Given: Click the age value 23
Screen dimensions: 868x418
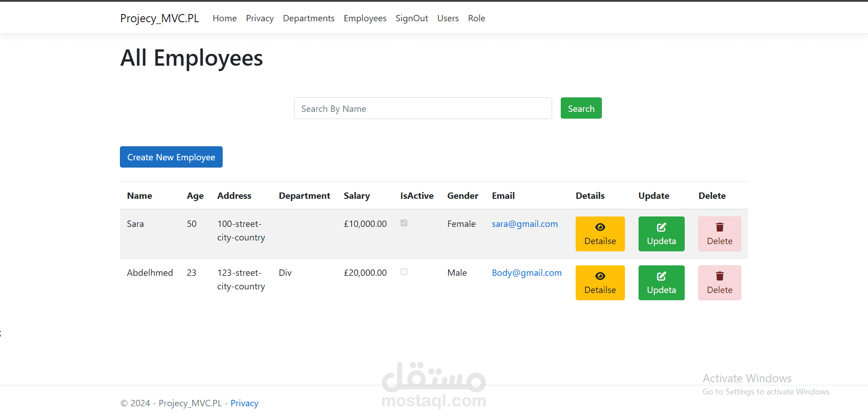Looking at the screenshot, I should (x=192, y=273).
